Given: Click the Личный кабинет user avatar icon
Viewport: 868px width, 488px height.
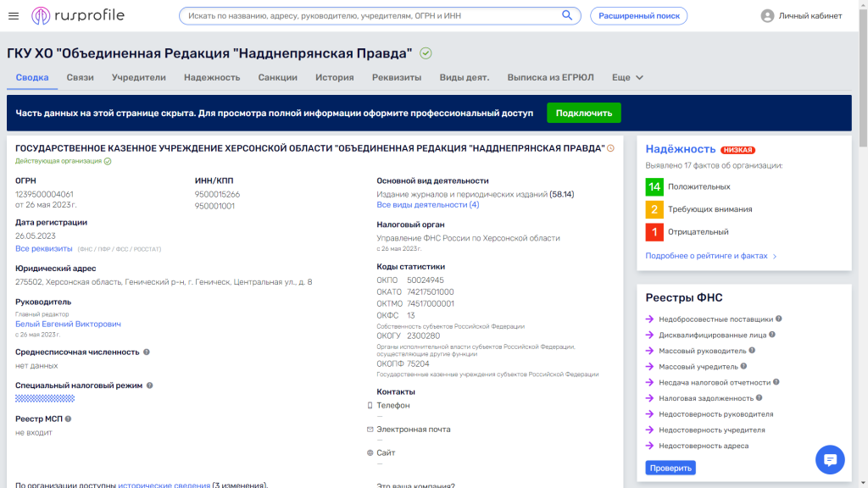Looking at the screenshot, I should (767, 15).
